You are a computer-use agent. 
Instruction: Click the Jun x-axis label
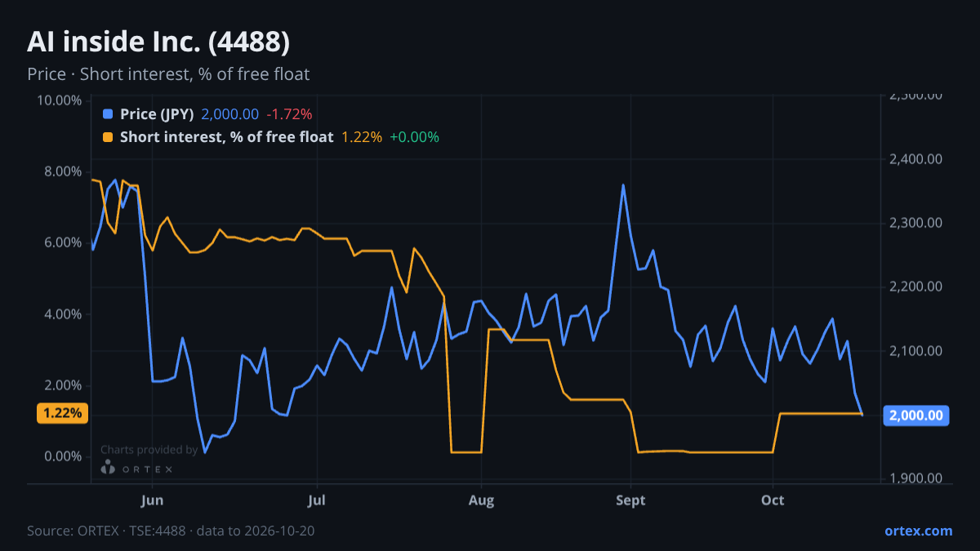tap(153, 500)
